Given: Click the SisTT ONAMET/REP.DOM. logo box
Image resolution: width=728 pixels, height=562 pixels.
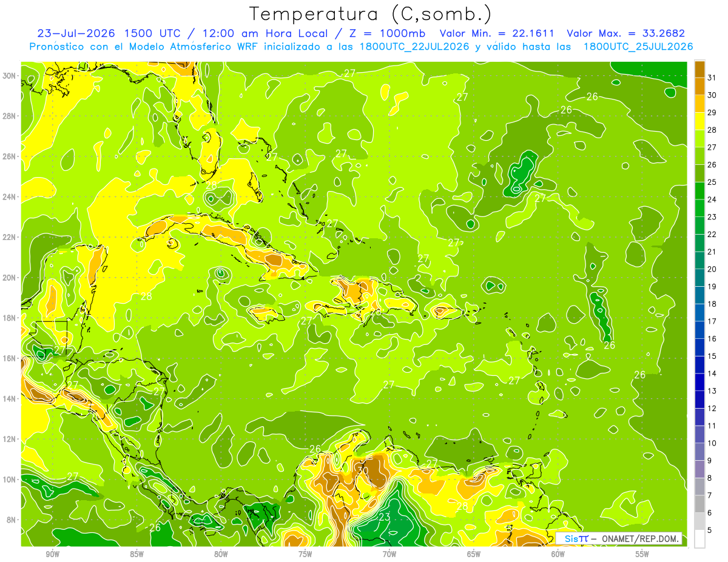Looking at the screenshot, I should pos(619,538).
